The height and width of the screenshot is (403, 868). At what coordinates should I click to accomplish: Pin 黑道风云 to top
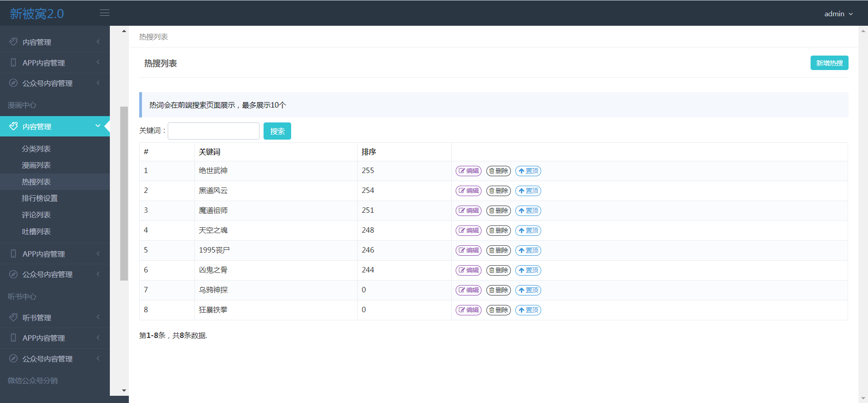[x=528, y=191]
